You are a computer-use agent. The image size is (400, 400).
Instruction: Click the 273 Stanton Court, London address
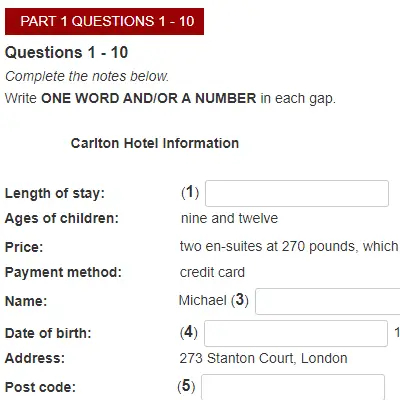263,358
